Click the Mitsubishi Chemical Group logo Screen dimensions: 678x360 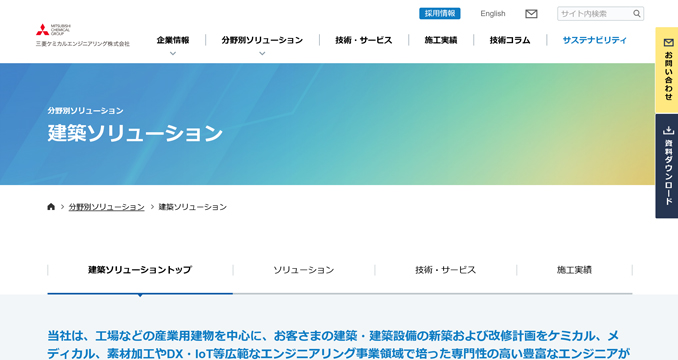[53, 30]
